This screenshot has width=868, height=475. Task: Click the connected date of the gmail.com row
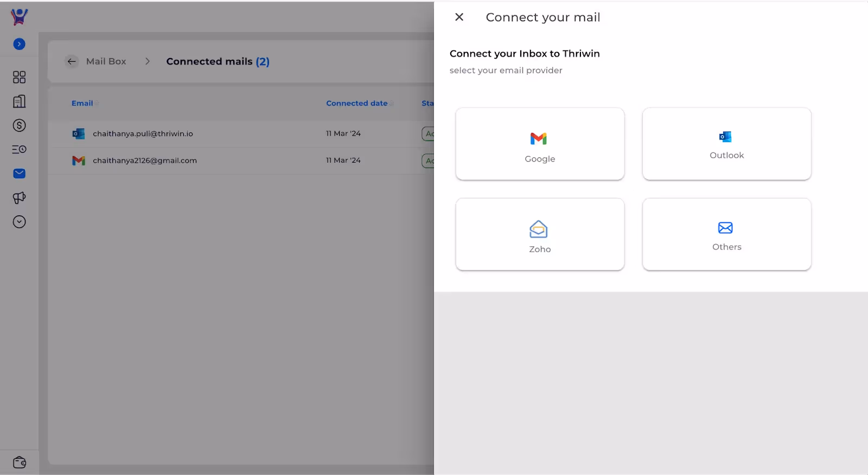click(343, 161)
